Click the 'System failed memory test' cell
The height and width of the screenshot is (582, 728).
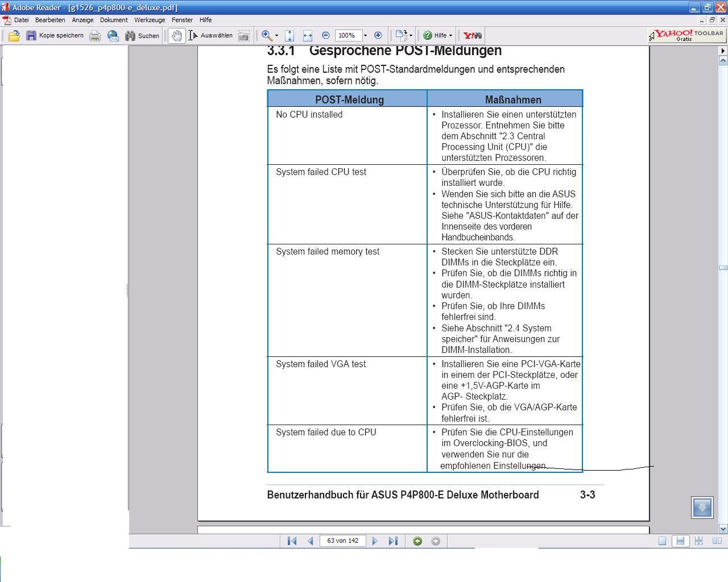pos(347,301)
